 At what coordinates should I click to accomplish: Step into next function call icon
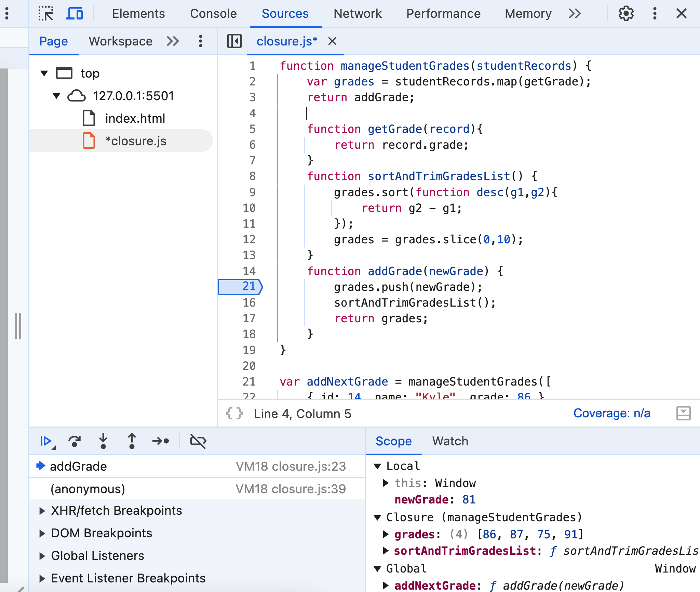coord(103,441)
